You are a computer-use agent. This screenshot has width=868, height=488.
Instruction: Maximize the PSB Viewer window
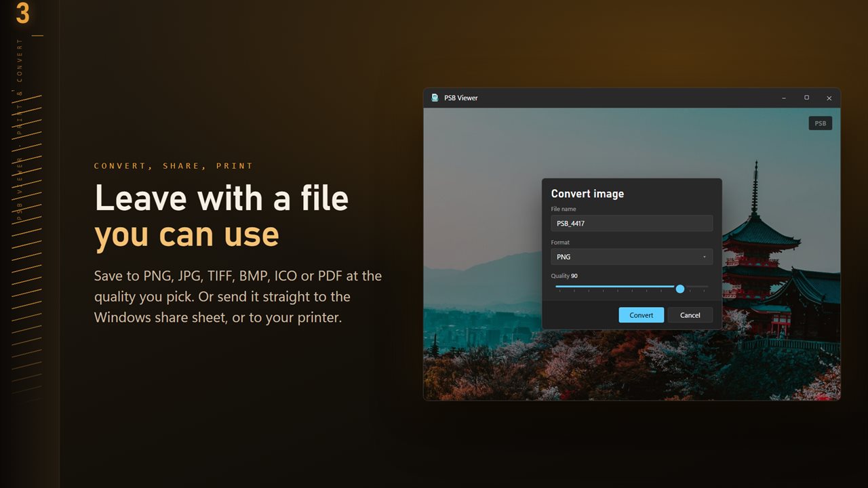tap(806, 98)
